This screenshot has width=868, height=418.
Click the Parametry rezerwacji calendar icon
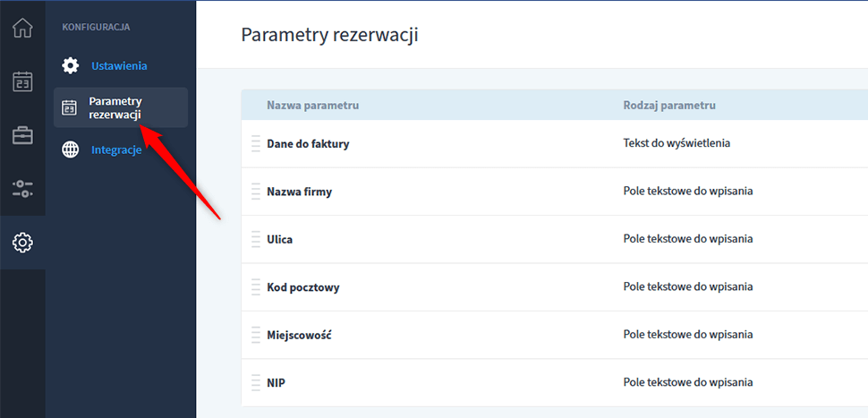[70, 108]
